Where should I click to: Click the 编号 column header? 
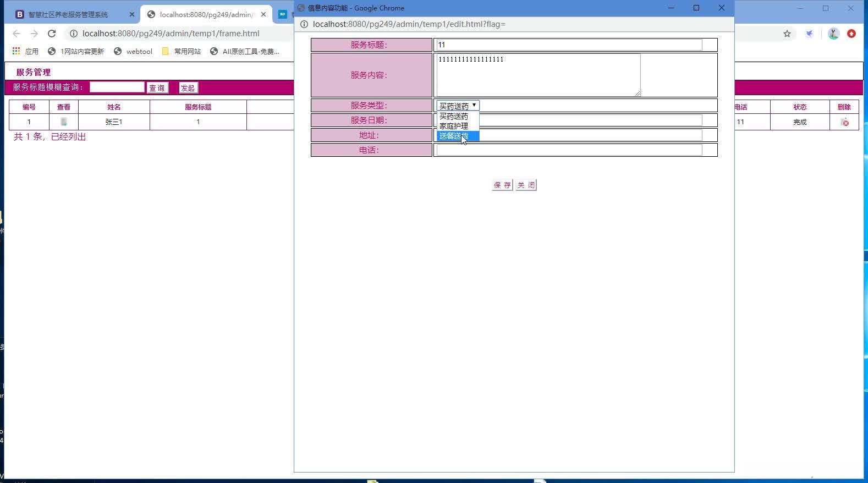29,107
